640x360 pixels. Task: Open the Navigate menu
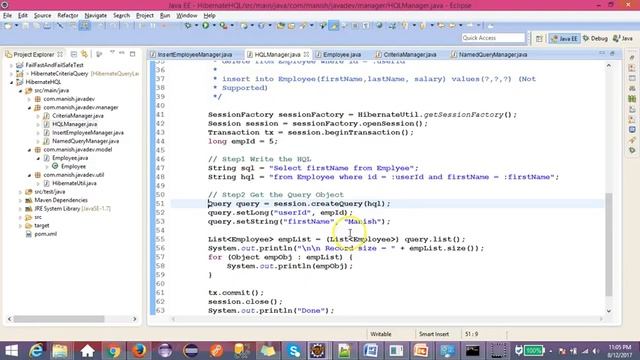[96, 16]
